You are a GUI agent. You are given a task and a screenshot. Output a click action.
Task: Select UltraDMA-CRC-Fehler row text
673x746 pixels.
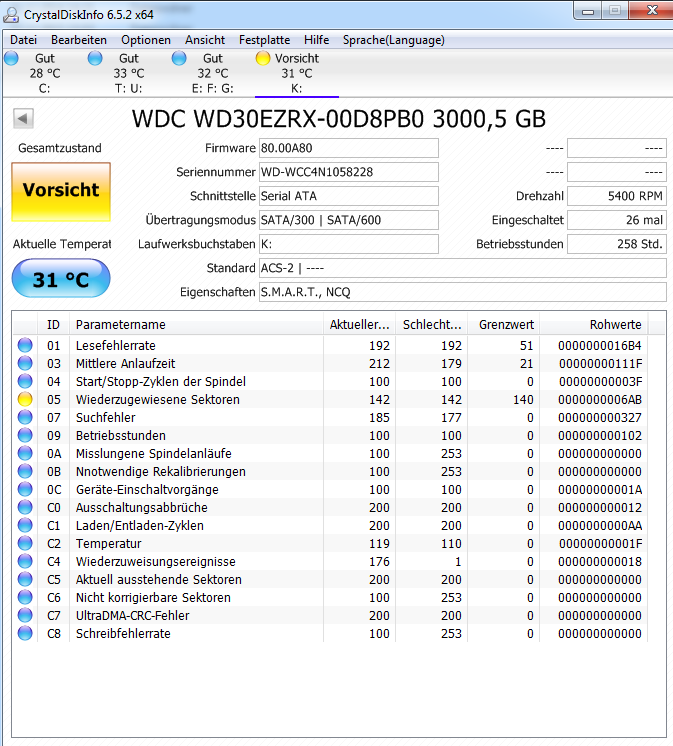pyautogui.click(x=132, y=616)
